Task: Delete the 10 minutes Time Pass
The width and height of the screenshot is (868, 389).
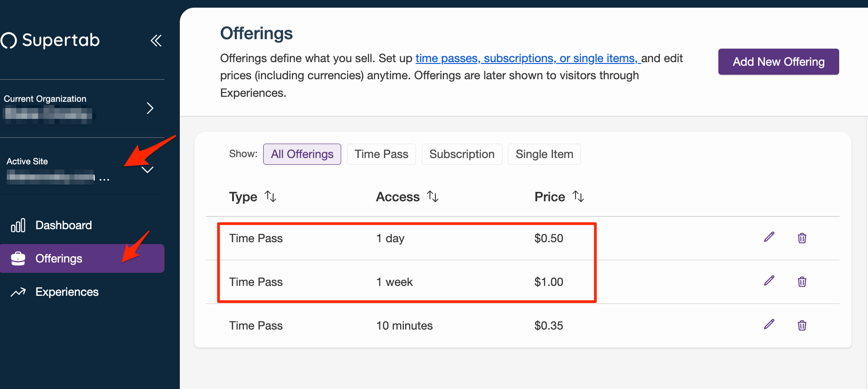Action: pyautogui.click(x=802, y=325)
